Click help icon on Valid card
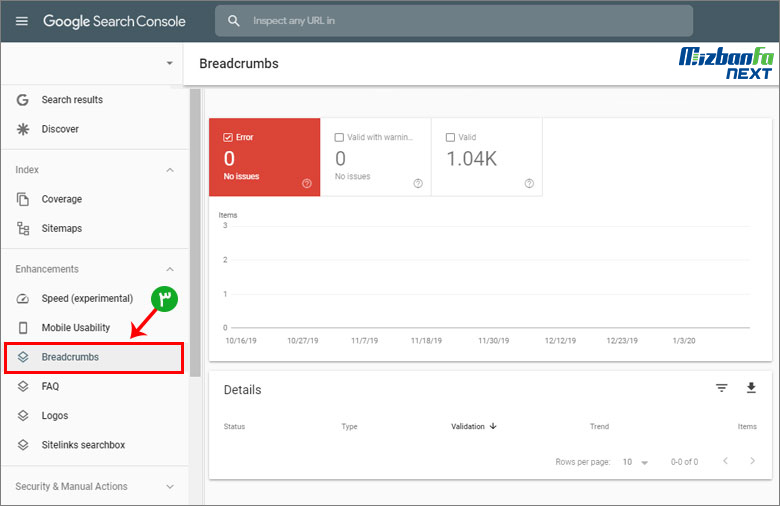 point(529,184)
